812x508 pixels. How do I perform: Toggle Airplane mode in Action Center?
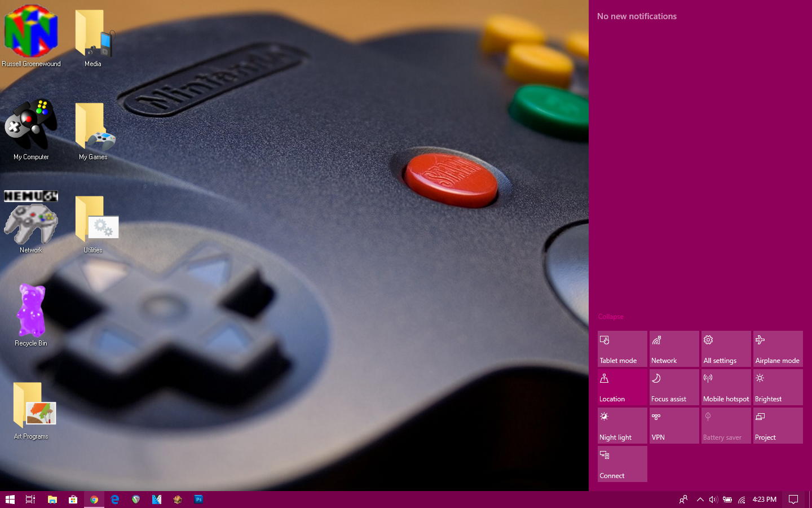[x=778, y=348]
